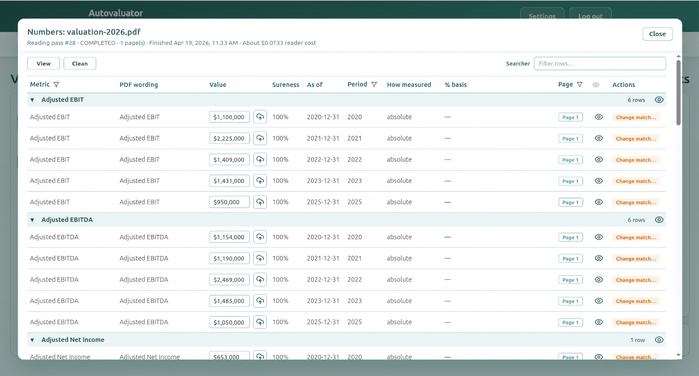Edit the $2,469,000 value field
Image resolution: width=699 pixels, height=376 pixels.
229,280
